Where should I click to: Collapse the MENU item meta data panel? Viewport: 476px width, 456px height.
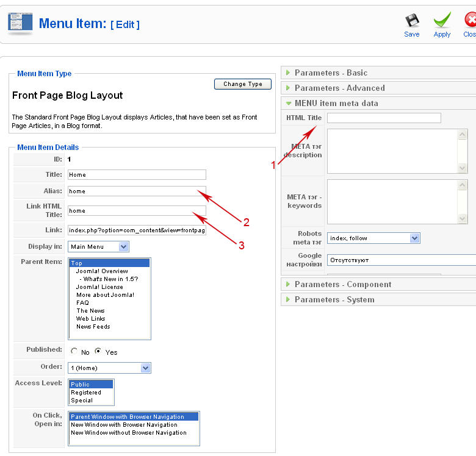(378, 103)
